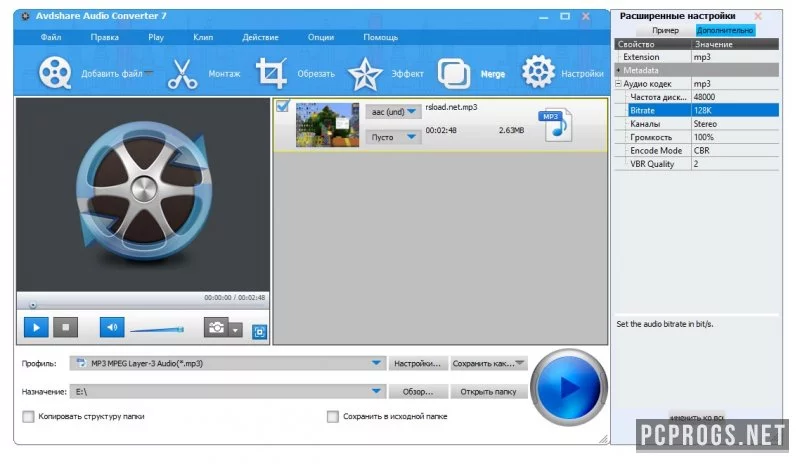The width and height of the screenshot is (800, 467).
Task: Click the Открыть папку button
Action: 489,391
